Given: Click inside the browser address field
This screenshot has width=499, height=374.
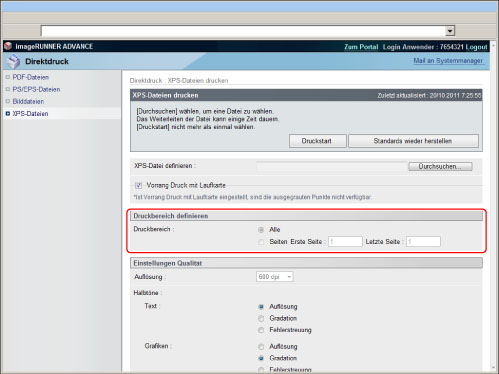Looking at the screenshot, I should 243,31.
